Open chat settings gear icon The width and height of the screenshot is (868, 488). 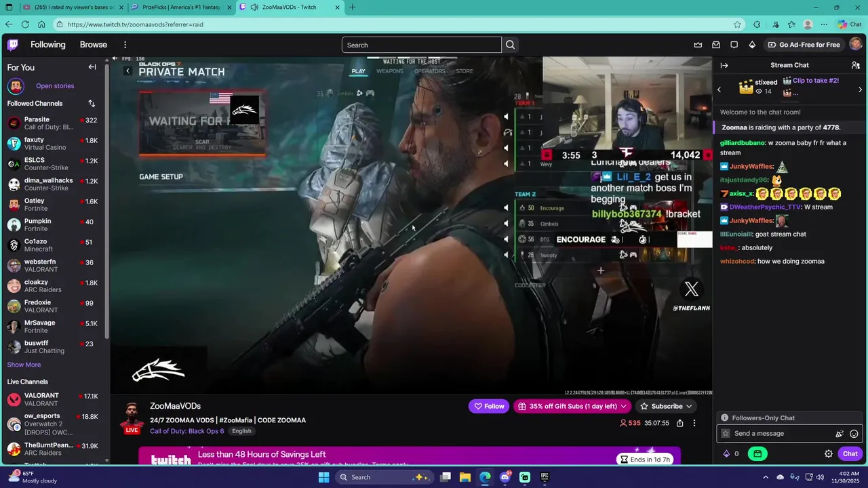point(829,454)
